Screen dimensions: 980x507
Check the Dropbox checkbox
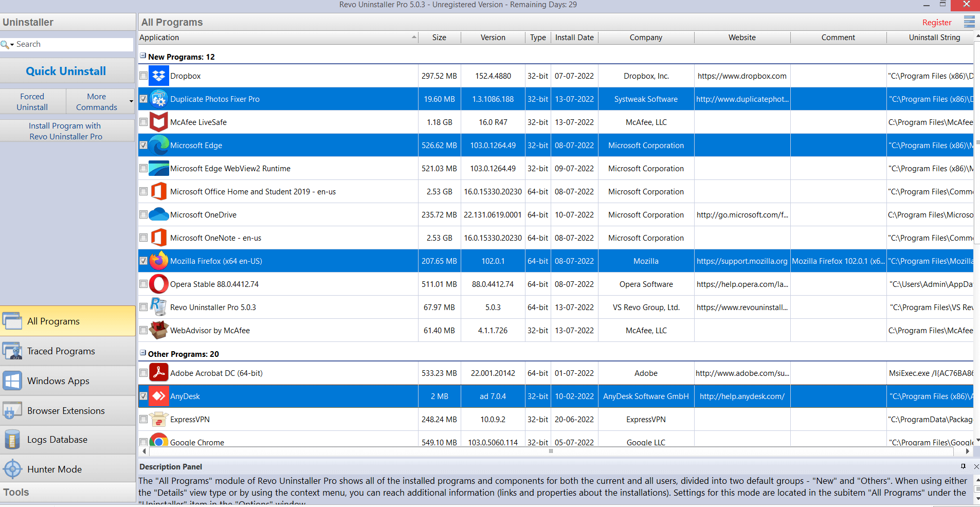click(x=143, y=76)
